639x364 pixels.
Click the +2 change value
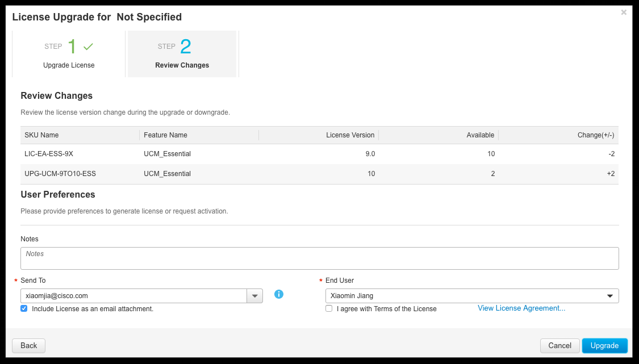click(611, 174)
